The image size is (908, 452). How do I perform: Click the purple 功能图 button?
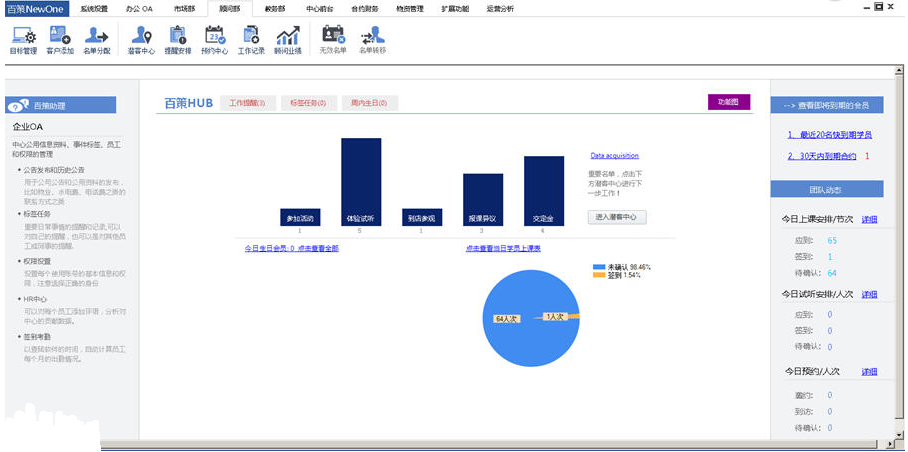[728, 102]
